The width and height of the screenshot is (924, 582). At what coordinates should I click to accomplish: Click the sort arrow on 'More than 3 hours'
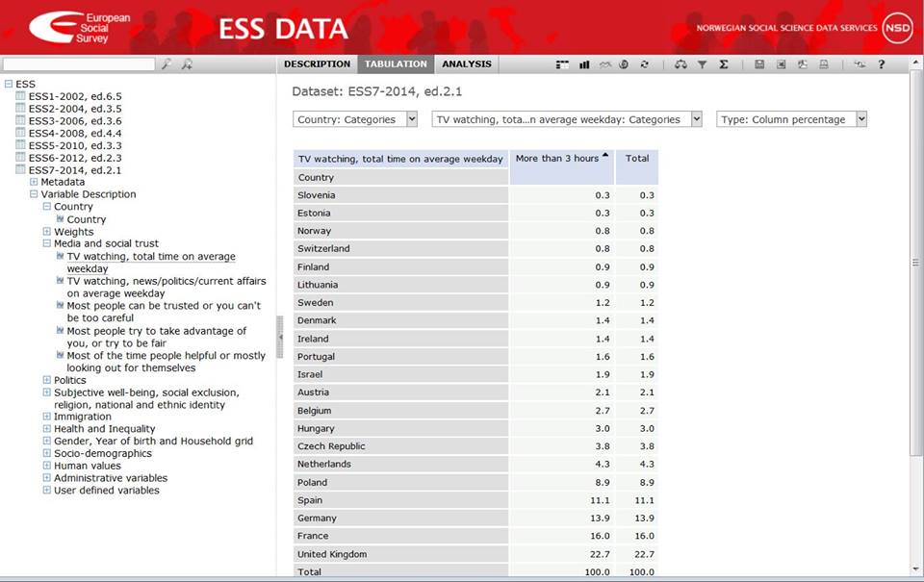(x=605, y=155)
